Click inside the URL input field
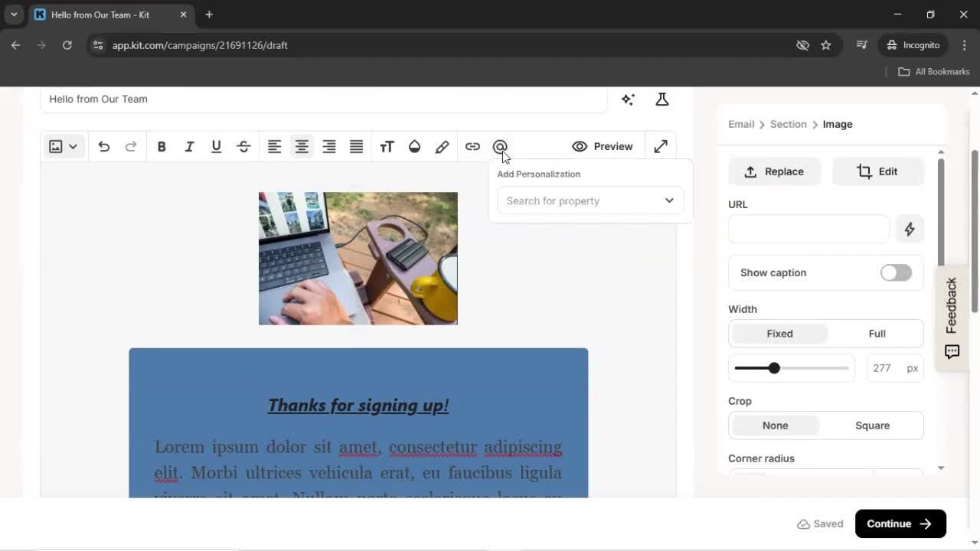Screen dimensions: 980x551 point(808,229)
